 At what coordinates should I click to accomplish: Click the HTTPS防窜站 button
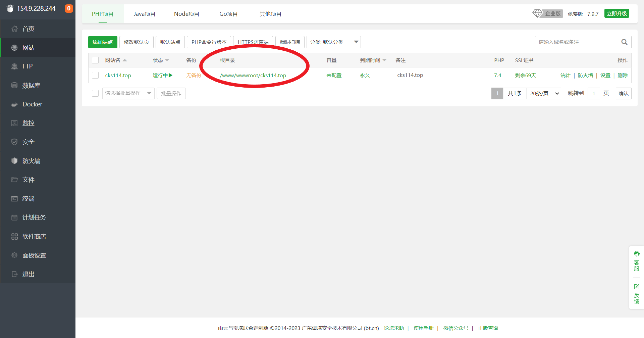coord(253,42)
